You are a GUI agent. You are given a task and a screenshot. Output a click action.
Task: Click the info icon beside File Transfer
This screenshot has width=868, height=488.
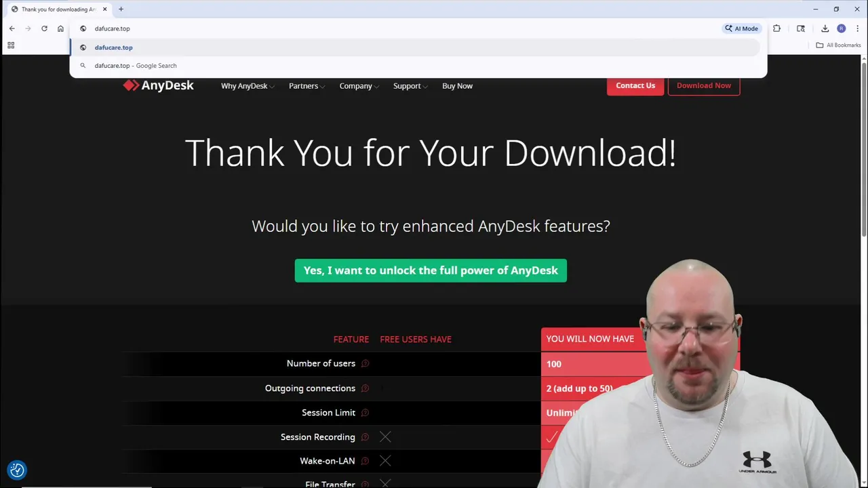pos(365,484)
